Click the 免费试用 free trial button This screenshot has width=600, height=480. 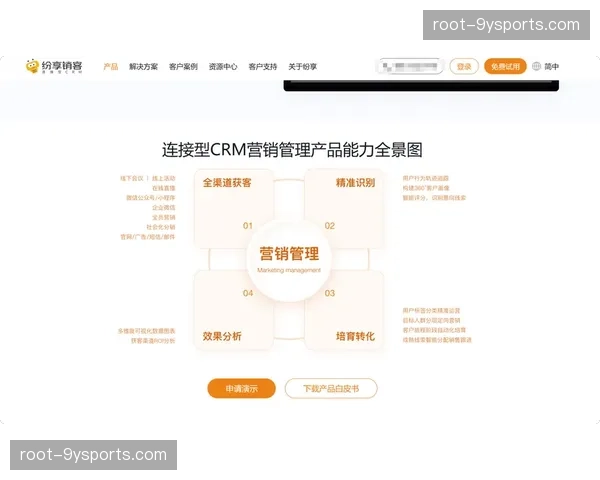[505, 67]
